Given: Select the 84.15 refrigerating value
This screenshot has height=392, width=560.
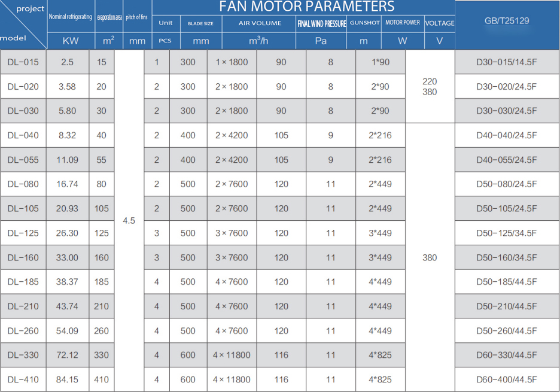Looking at the screenshot, I should (x=67, y=379).
